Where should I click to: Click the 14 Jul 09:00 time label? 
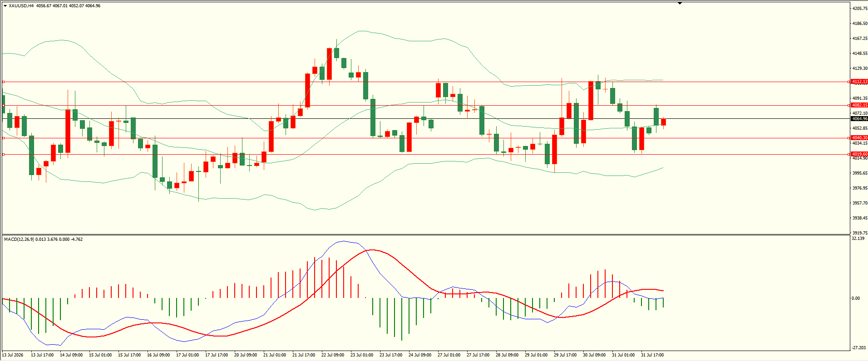pyautogui.click(x=71, y=355)
